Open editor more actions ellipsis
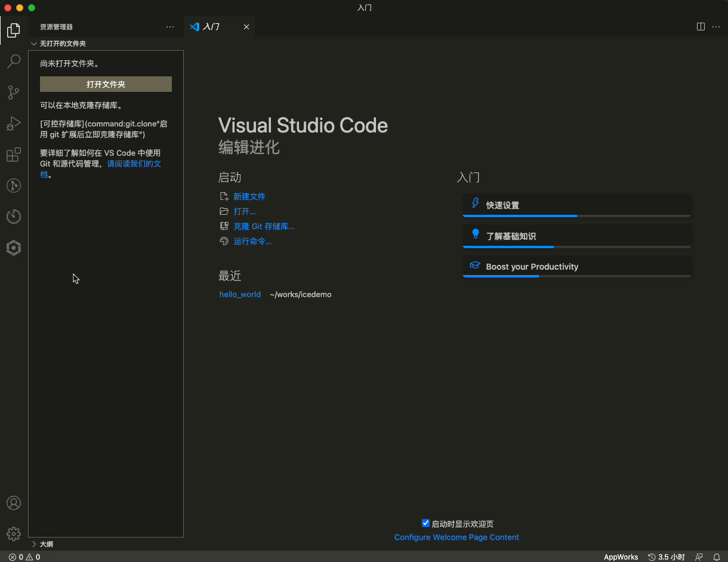This screenshot has width=728, height=562. click(716, 27)
